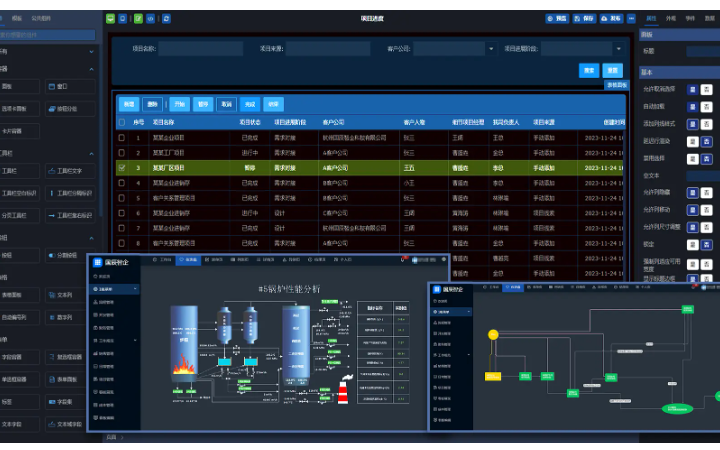Switch to the 事件 tab in right panel

[690, 18]
